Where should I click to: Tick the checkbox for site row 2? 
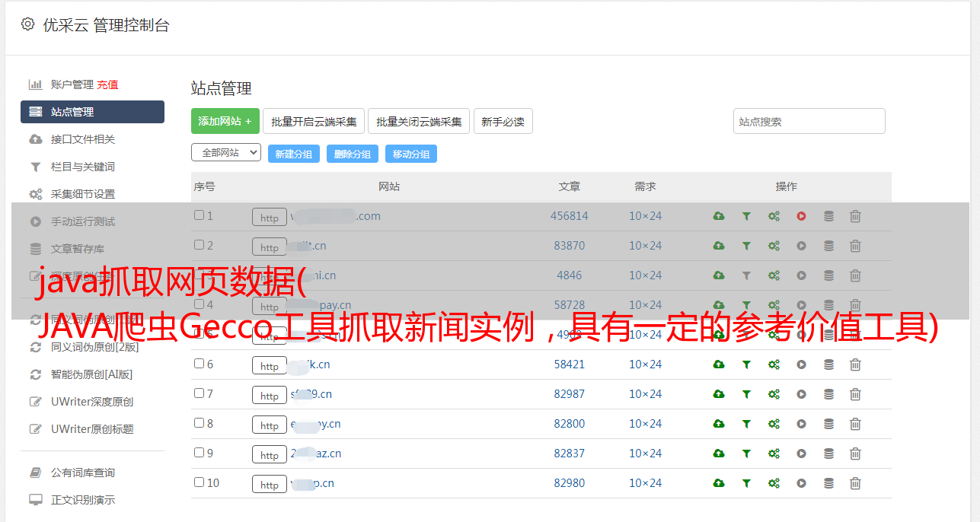pyautogui.click(x=199, y=245)
